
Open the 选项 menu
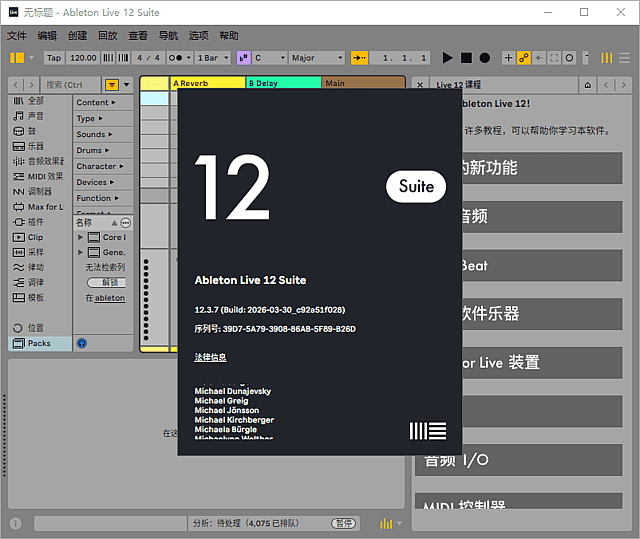point(199,35)
